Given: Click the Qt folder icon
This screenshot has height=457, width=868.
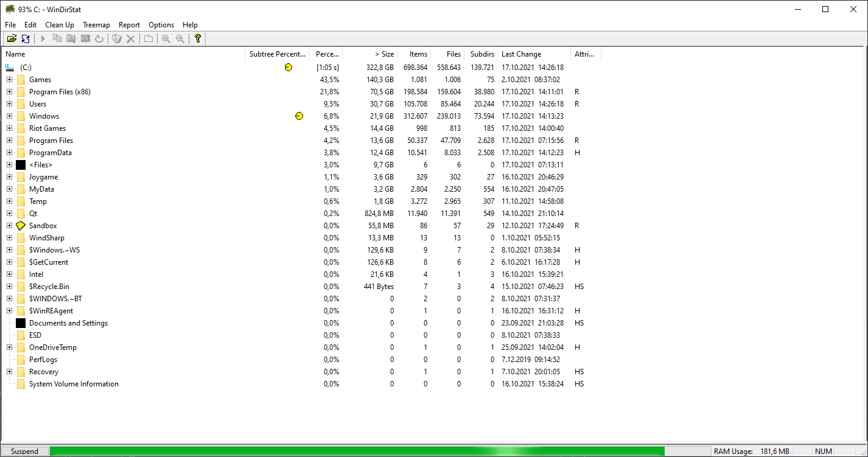Looking at the screenshot, I should point(21,214).
